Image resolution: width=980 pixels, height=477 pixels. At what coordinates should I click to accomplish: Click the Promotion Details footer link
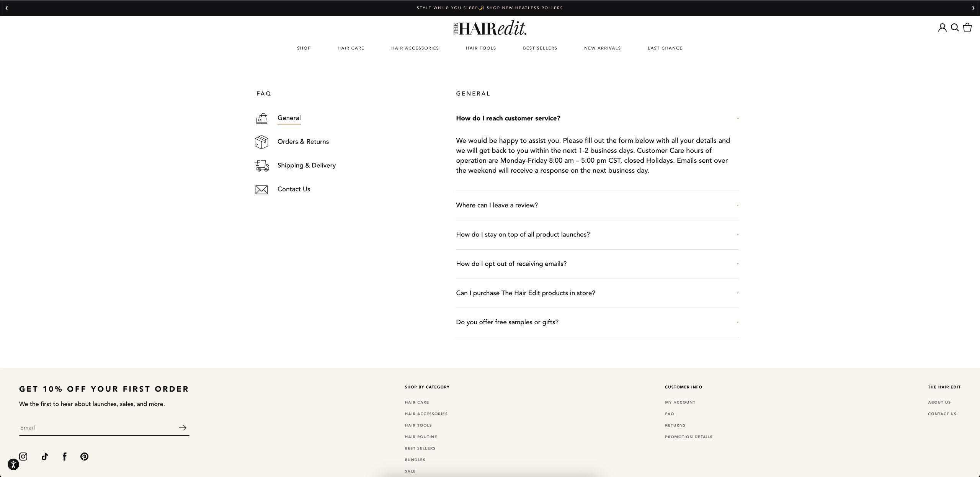click(688, 437)
